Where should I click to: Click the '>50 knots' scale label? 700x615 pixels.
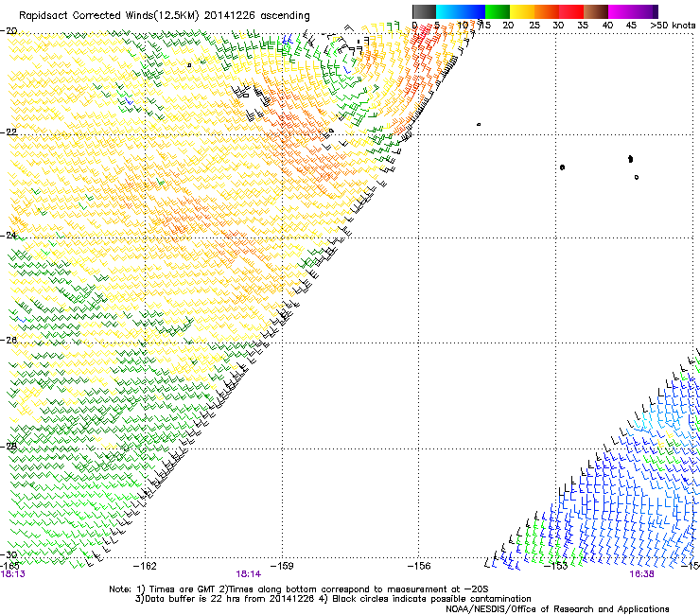click(x=673, y=26)
